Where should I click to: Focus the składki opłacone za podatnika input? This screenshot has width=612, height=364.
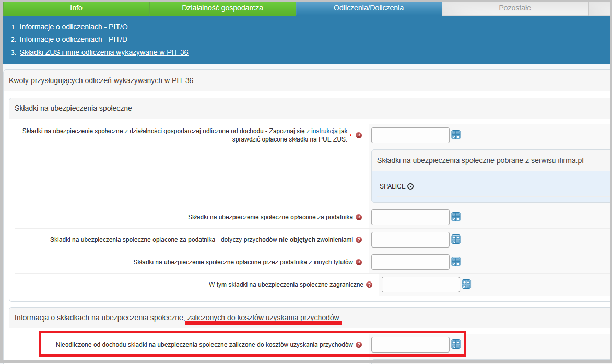[410, 217]
